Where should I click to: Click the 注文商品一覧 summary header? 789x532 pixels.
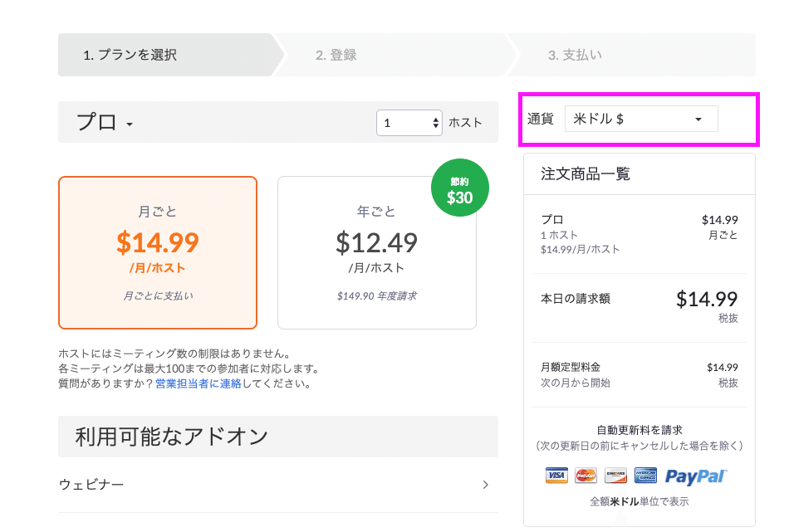pyautogui.click(x=586, y=173)
